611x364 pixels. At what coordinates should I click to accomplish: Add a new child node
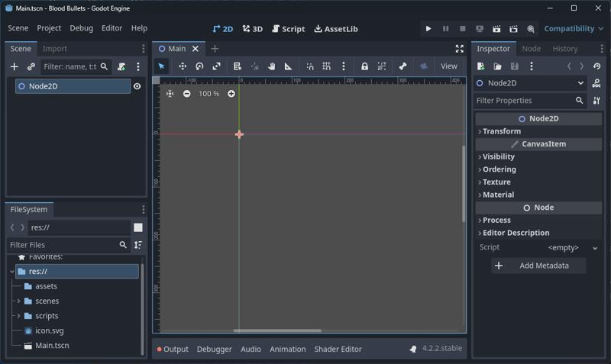(x=14, y=66)
